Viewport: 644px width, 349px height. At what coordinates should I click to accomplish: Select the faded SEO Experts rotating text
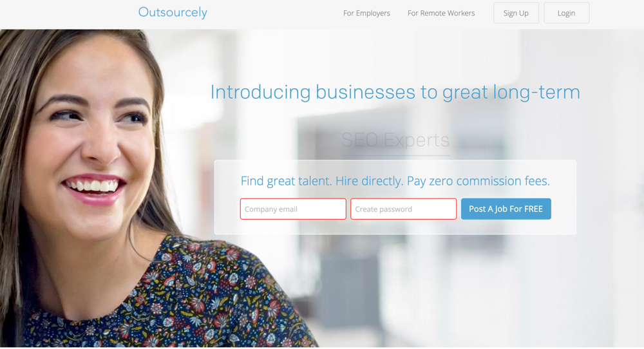395,140
